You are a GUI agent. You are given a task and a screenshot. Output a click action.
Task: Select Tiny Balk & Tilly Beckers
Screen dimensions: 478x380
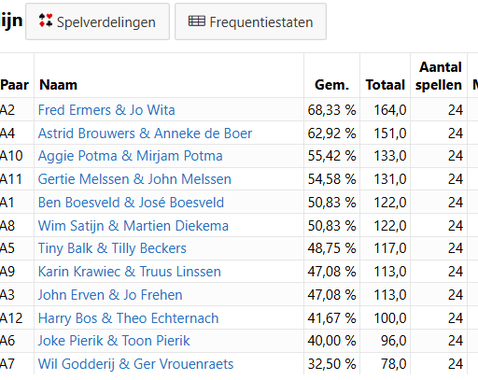pos(112,248)
